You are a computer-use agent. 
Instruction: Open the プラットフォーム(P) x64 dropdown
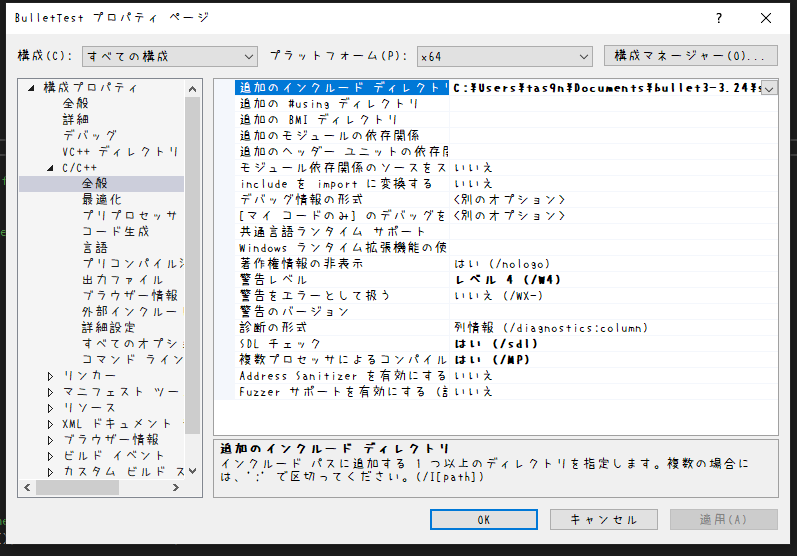[x=505, y=56]
